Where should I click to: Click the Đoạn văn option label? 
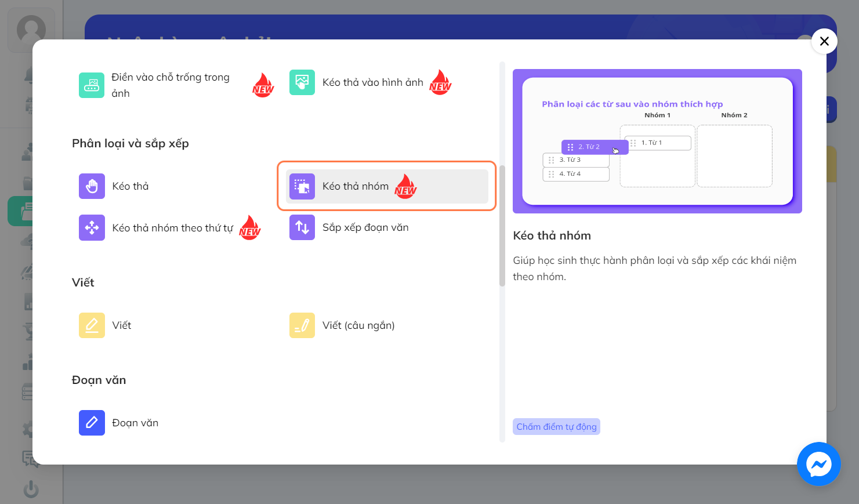(x=135, y=423)
